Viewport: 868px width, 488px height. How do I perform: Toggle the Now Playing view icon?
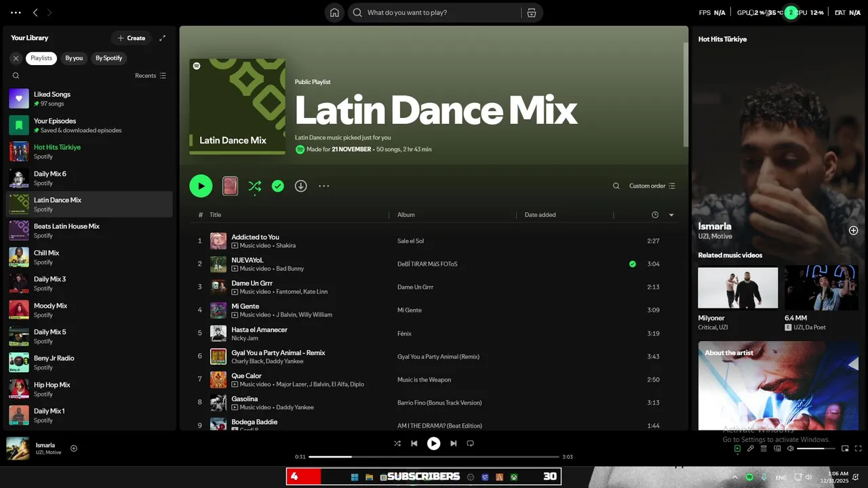[737, 448]
